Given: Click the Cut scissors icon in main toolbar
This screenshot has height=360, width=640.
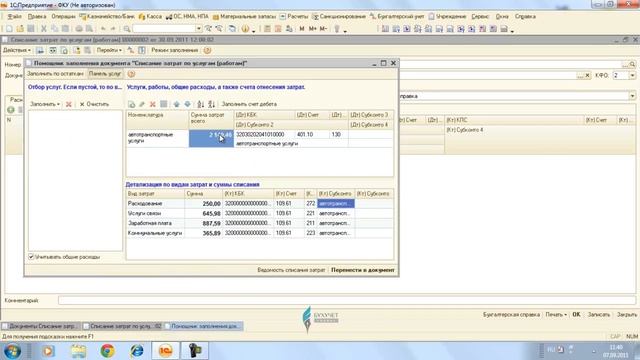Looking at the screenshot, I should 44,29.
